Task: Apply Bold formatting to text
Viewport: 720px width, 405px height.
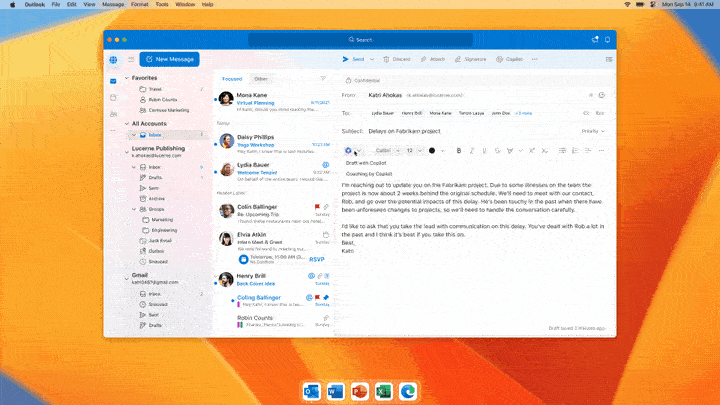Action: tap(458, 150)
